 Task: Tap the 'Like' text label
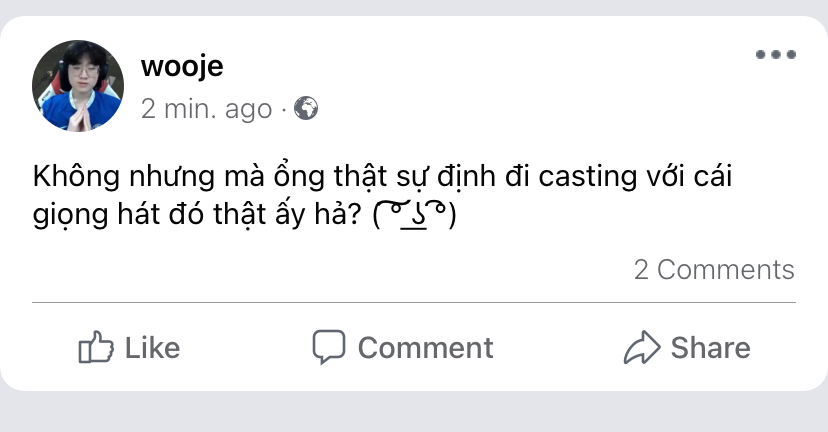click(152, 348)
